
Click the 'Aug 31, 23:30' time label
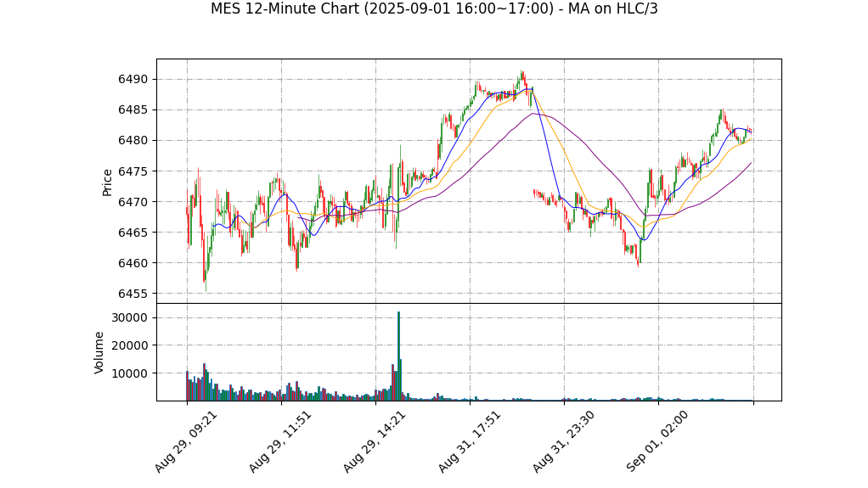pyautogui.click(x=562, y=441)
